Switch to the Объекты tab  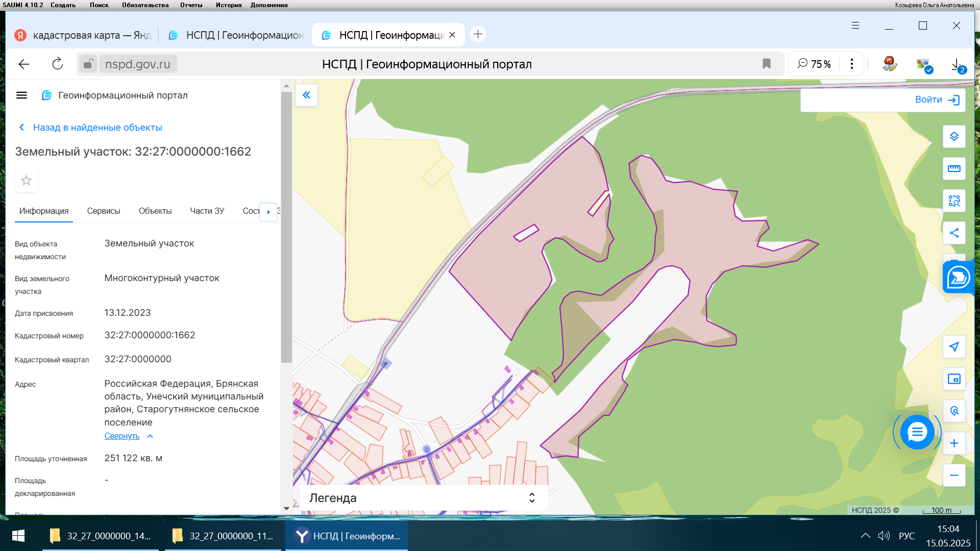[x=155, y=211]
